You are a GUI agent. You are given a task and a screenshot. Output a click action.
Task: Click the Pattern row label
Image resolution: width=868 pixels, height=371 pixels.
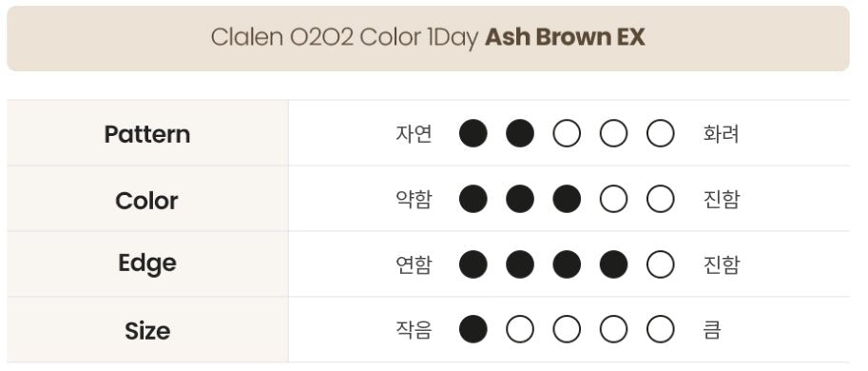147,134
